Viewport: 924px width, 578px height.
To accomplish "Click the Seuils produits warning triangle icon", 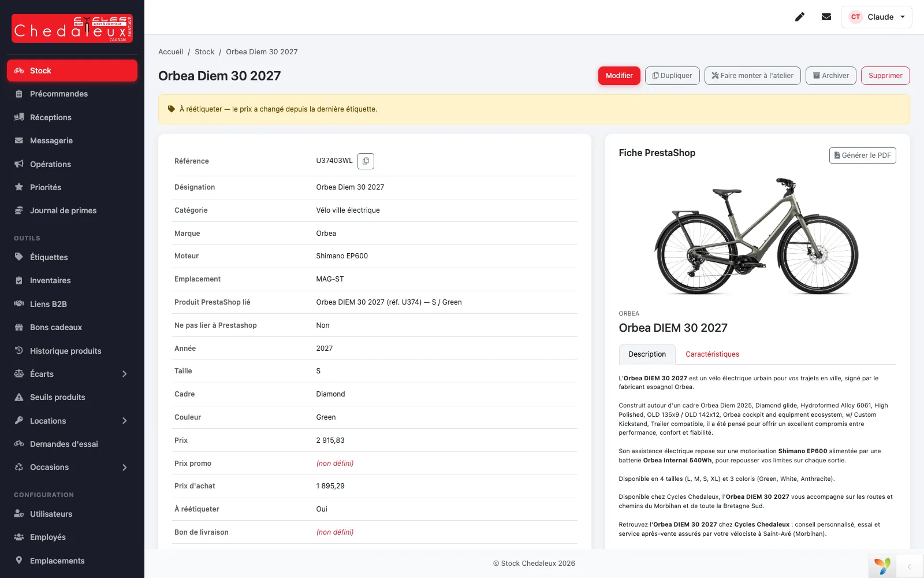I will point(19,397).
